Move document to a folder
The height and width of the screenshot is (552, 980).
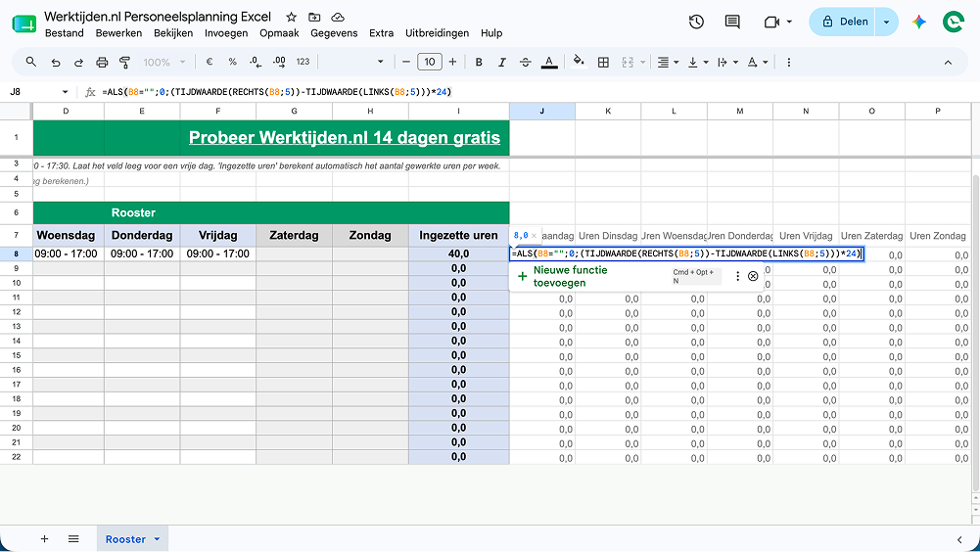[x=314, y=17]
